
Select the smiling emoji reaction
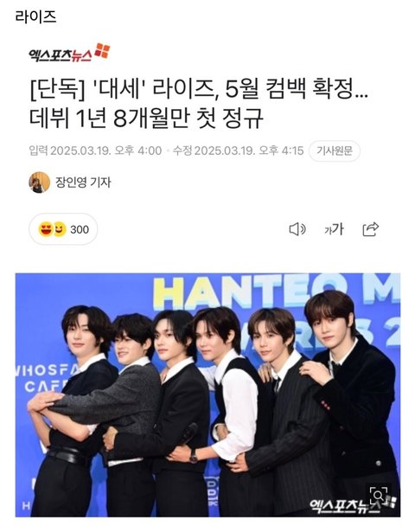click(x=59, y=229)
